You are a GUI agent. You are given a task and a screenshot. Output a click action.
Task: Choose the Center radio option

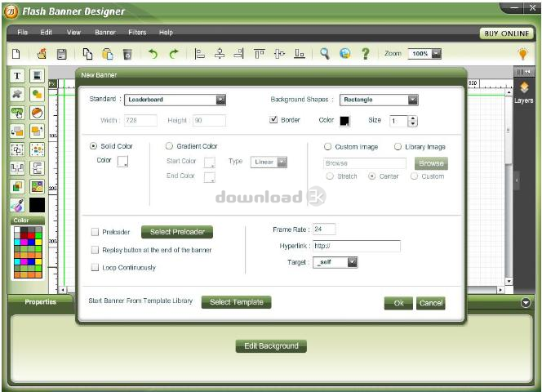372,176
